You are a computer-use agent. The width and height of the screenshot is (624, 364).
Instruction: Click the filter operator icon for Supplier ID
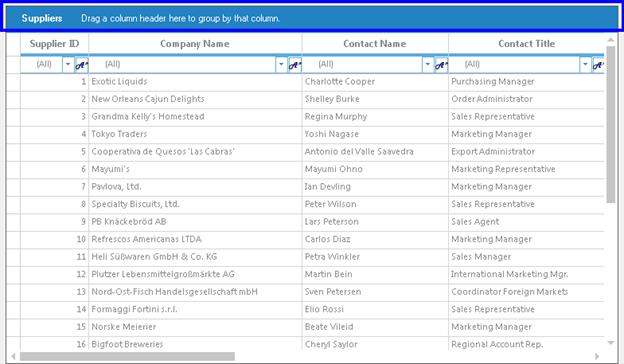point(82,64)
